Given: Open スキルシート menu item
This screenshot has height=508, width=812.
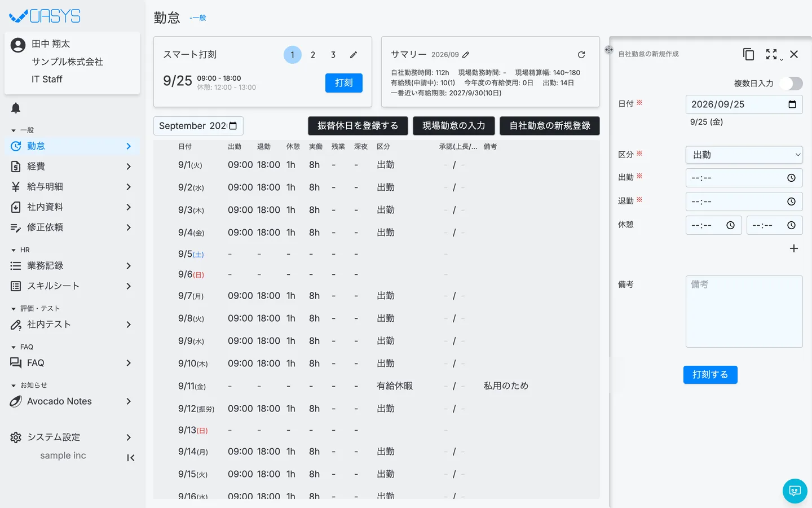Looking at the screenshot, I should pos(72,286).
